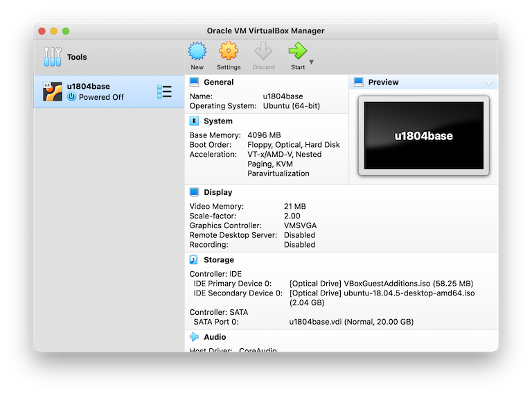Screen dimensions: 532x396
Task: Click the Powered Off status icon
Action: tap(71, 96)
